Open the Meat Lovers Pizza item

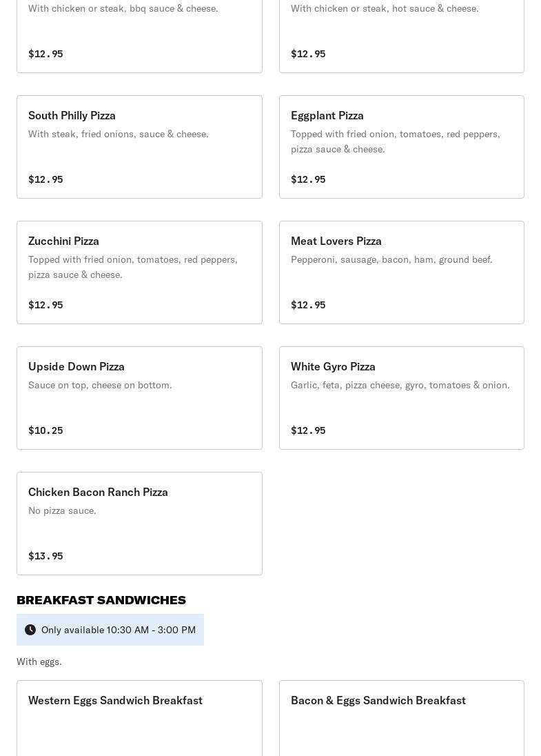tap(402, 272)
